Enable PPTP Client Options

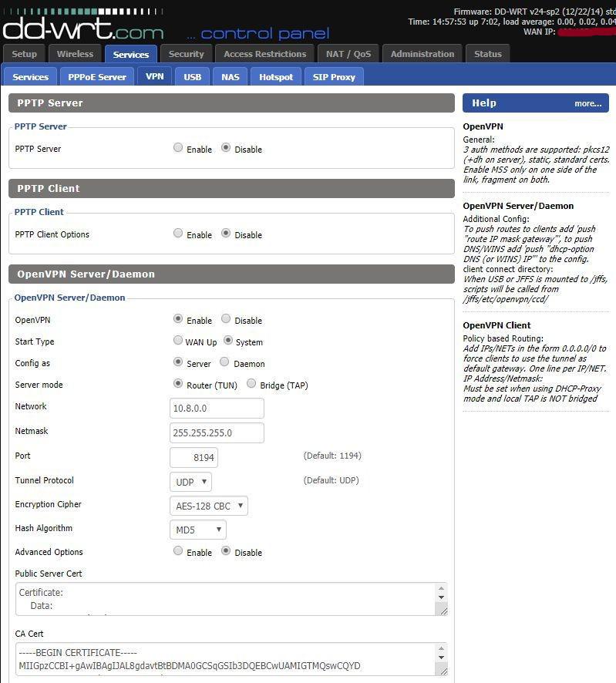[x=178, y=233]
